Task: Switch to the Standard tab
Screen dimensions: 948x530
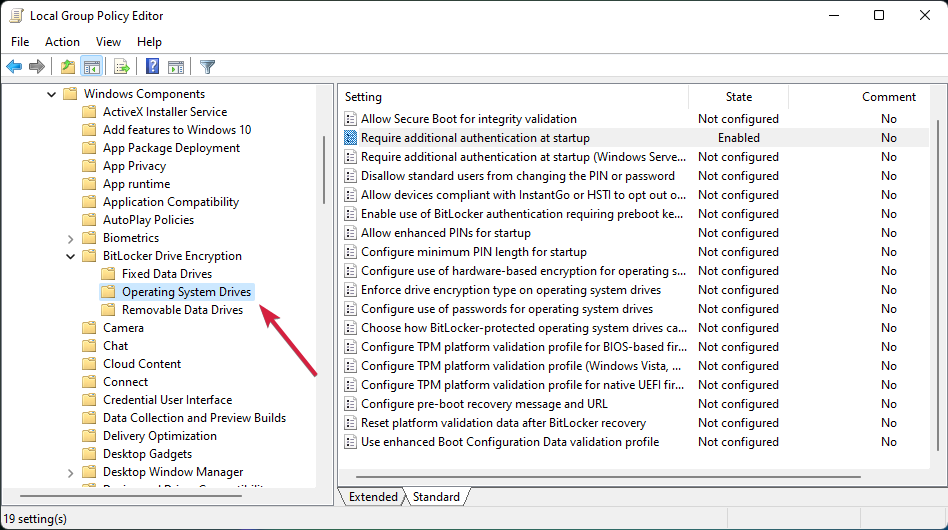Action: pyautogui.click(x=436, y=497)
